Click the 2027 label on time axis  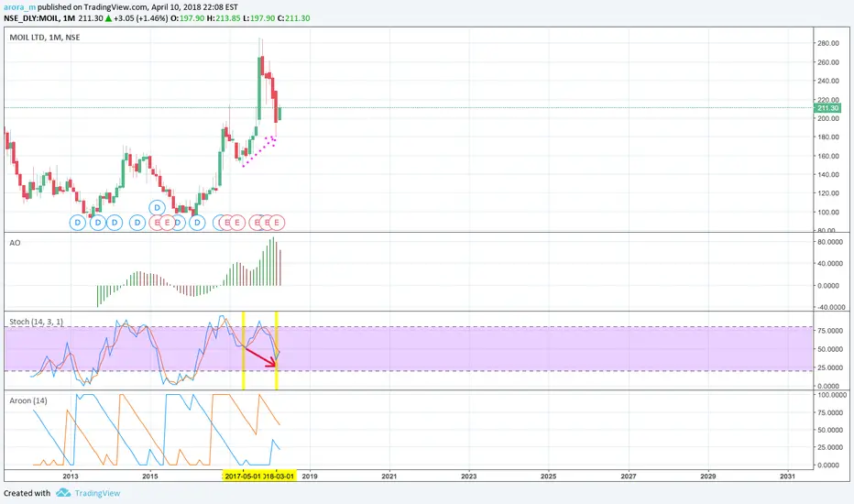click(628, 477)
